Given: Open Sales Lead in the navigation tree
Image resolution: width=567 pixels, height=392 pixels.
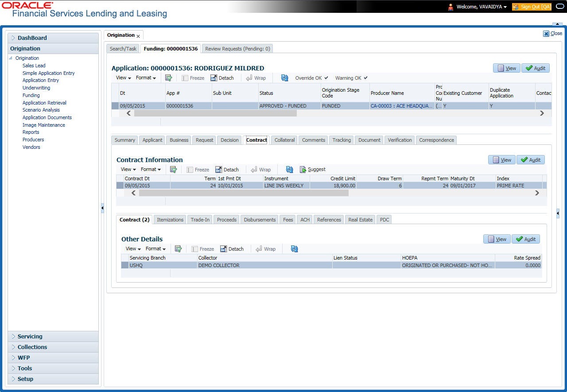Looking at the screenshot, I should click(x=34, y=66).
